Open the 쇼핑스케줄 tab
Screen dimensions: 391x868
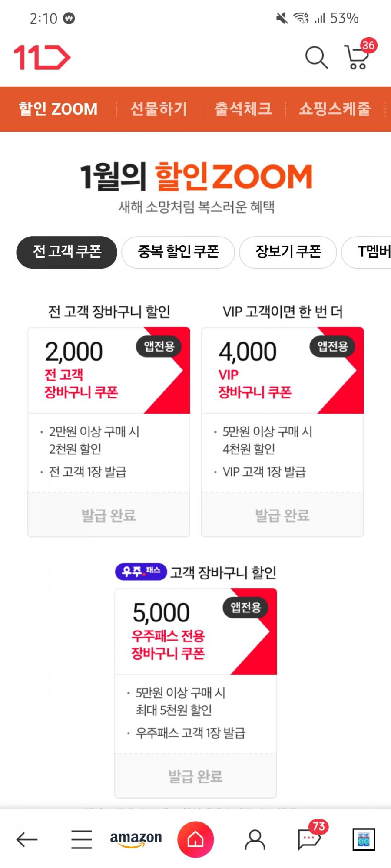click(335, 109)
